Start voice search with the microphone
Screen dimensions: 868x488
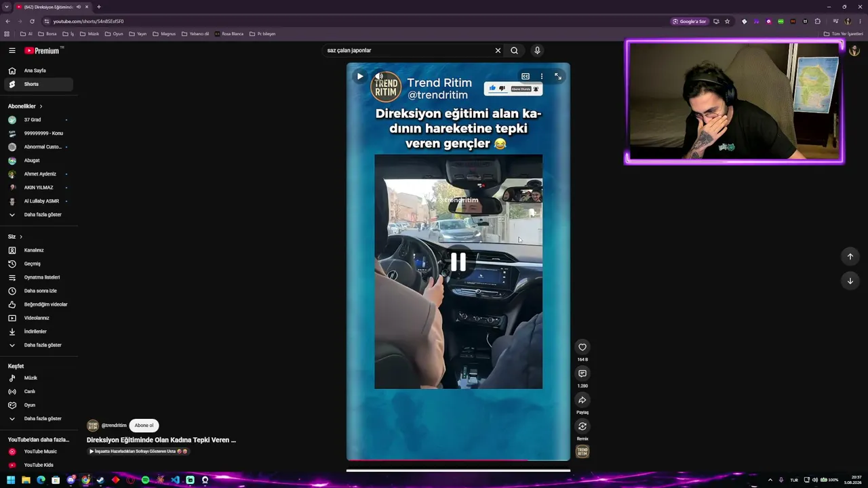click(537, 50)
